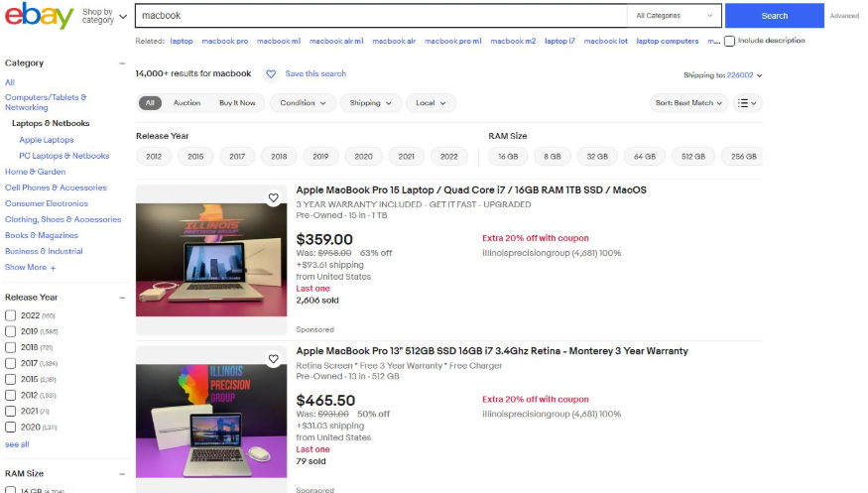
Task: Filter by 2012 release year chip
Action: pyautogui.click(x=154, y=157)
